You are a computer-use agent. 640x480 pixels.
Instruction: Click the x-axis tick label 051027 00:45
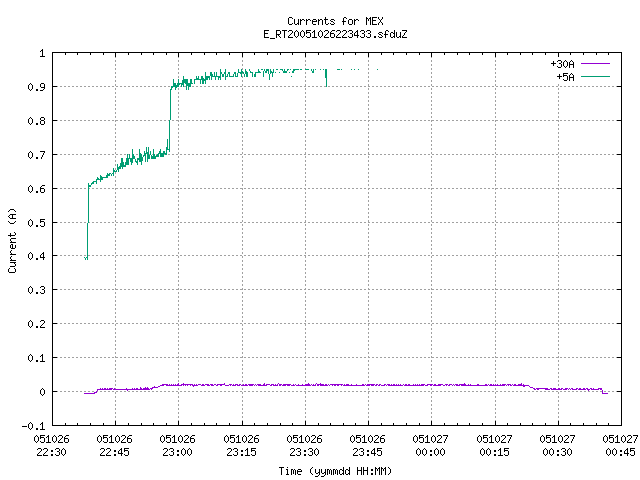pos(620,446)
